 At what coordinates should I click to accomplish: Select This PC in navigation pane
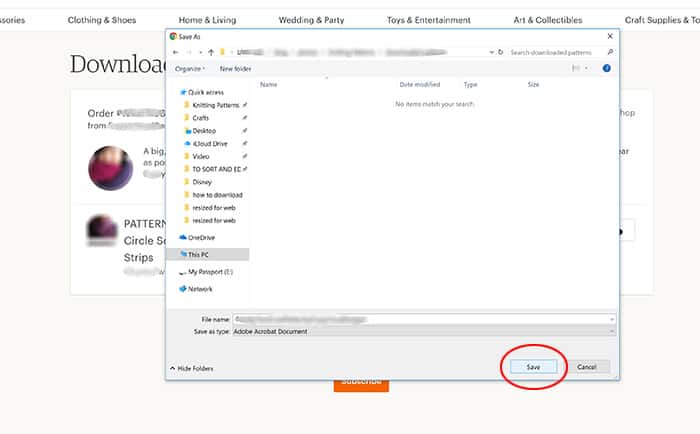[x=198, y=254]
